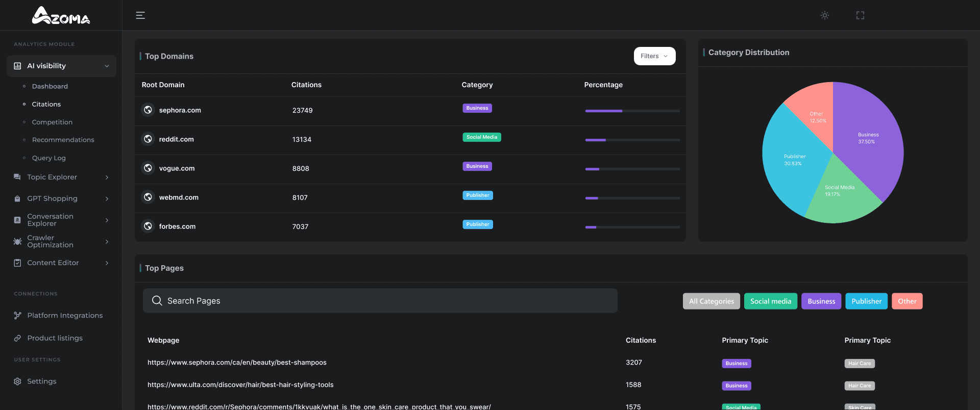Filter pages by Business
The width and height of the screenshot is (980, 410).
point(821,301)
